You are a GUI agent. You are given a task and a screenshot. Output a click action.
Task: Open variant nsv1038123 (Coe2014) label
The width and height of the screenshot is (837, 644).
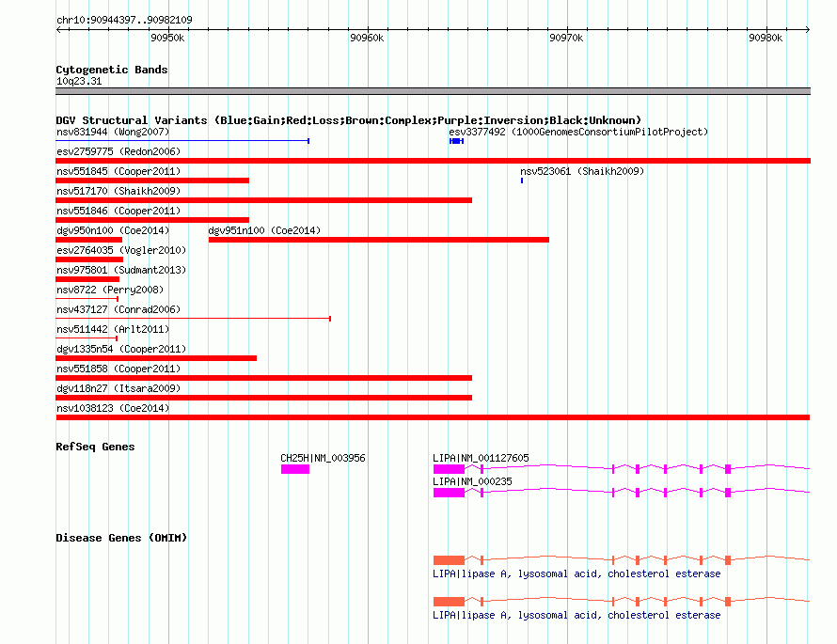(x=113, y=408)
